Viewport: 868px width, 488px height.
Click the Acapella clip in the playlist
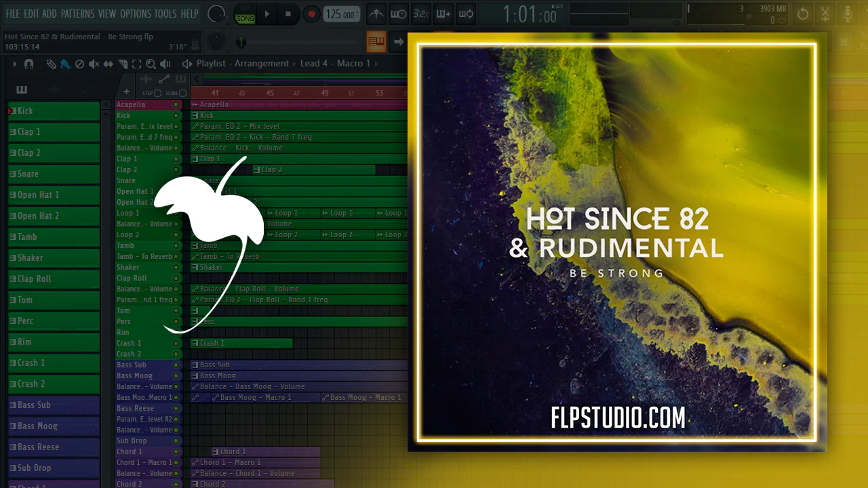(299, 105)
